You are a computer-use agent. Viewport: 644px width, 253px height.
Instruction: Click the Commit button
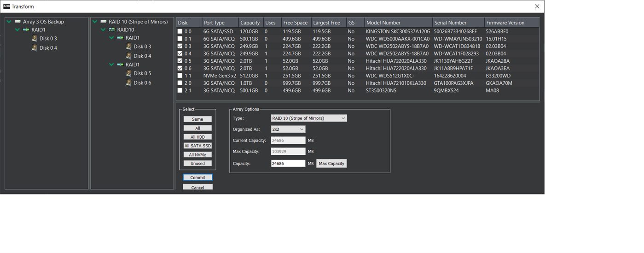[x=197, y=177]
